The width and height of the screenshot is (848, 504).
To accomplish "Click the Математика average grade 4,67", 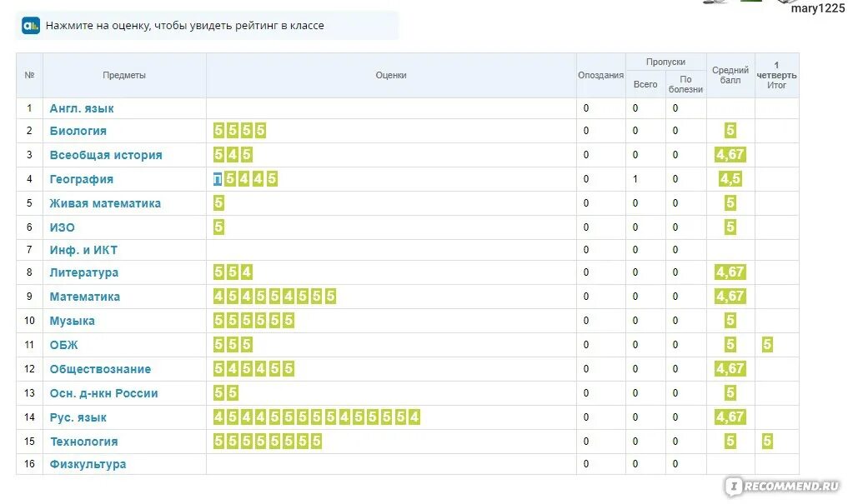I will coord(730,297).
